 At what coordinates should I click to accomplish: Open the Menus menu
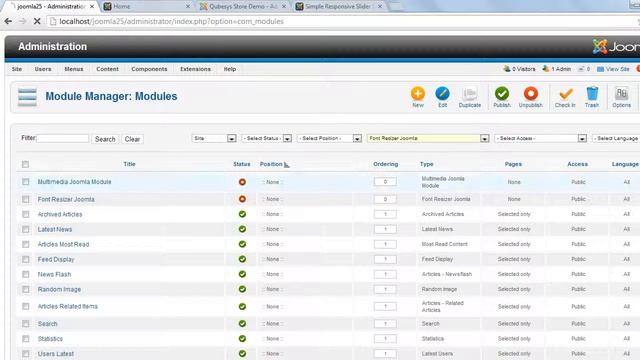pyautogui.click(x=74, y=69)
